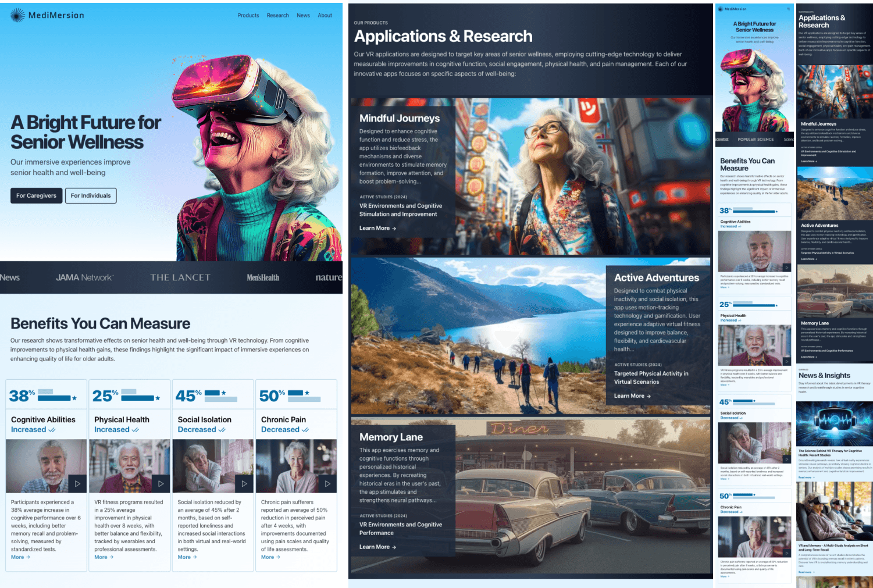Click the progress bar beside 45%
The height and width of the screenshot is (588, 873).
coord(220,397)
